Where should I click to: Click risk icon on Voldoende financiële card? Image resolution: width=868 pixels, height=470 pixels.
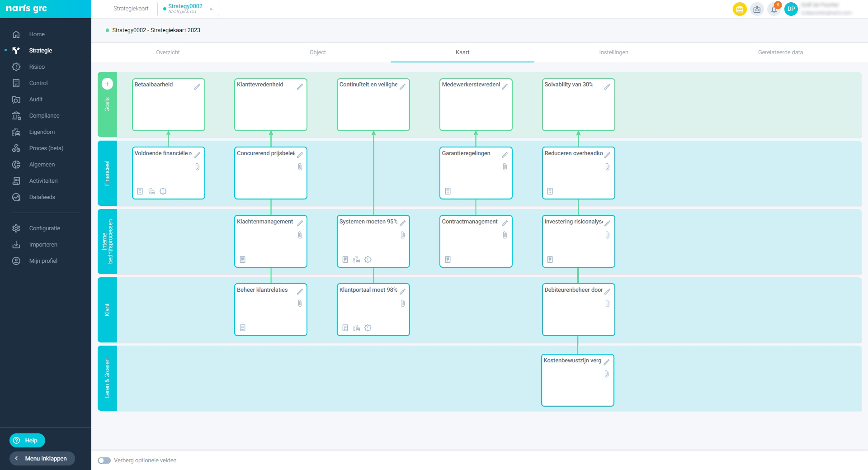(163, 191)
